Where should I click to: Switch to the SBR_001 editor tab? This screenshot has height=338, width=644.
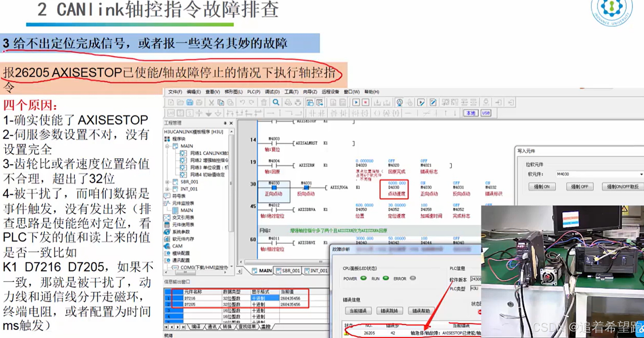[288, 271]
